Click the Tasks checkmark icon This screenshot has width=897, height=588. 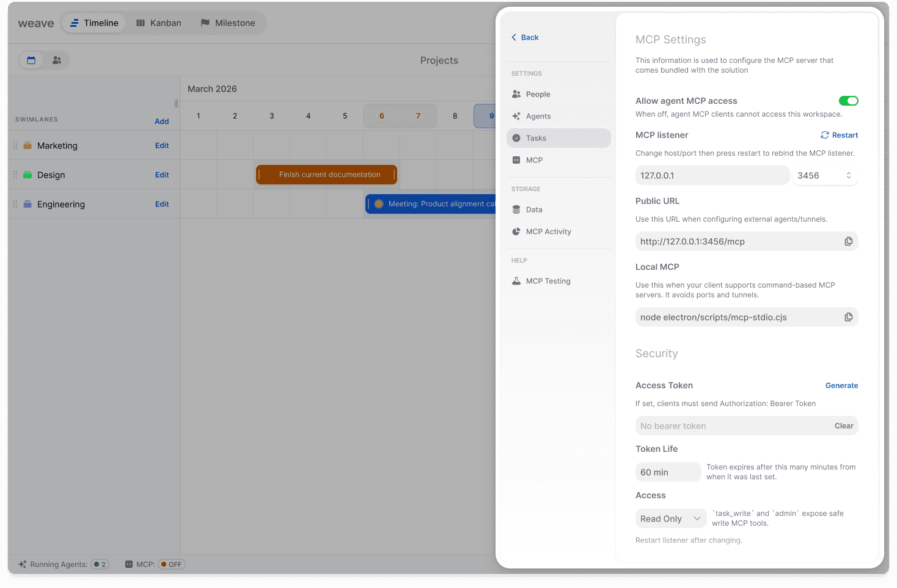516,138
